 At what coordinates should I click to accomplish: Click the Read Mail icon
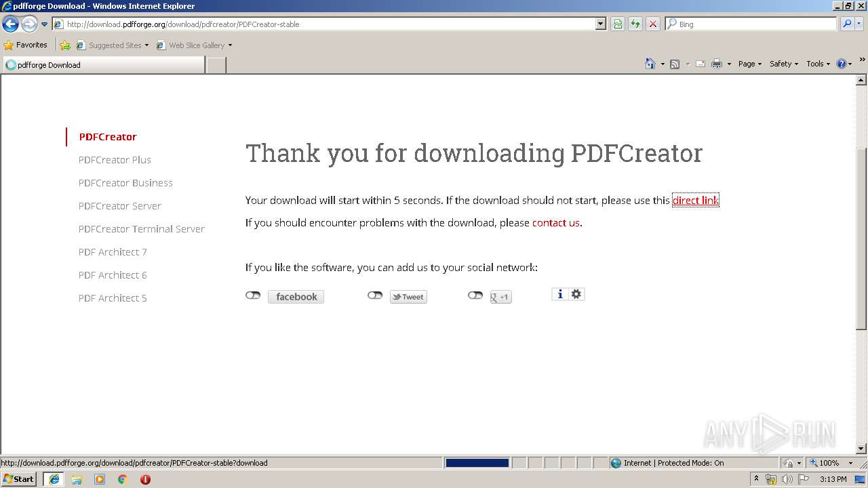[701, 64]
